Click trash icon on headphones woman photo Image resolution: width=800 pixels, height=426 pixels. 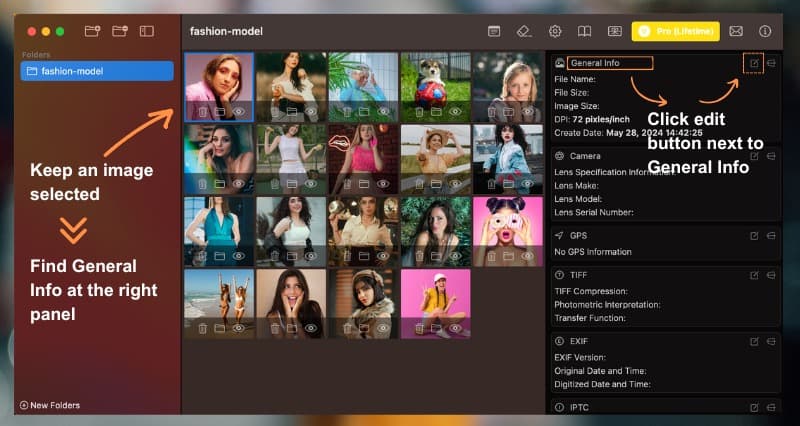(x=347, y=328)
